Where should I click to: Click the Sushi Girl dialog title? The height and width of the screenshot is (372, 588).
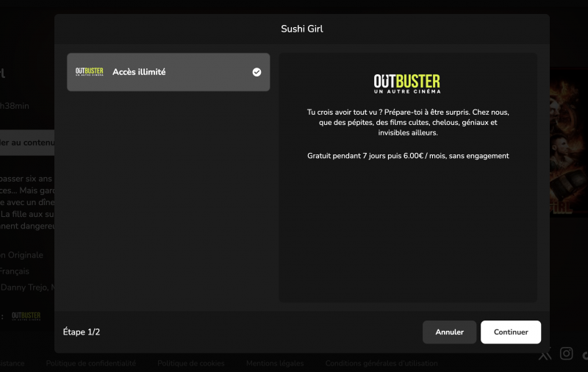(x=302, y=29)
